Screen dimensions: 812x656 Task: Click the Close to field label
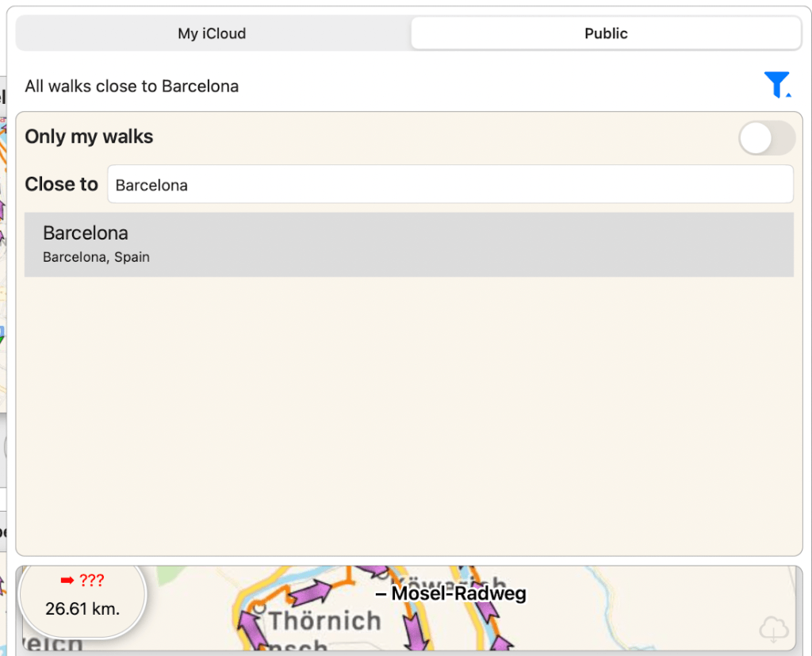click(x=61, y=184)
